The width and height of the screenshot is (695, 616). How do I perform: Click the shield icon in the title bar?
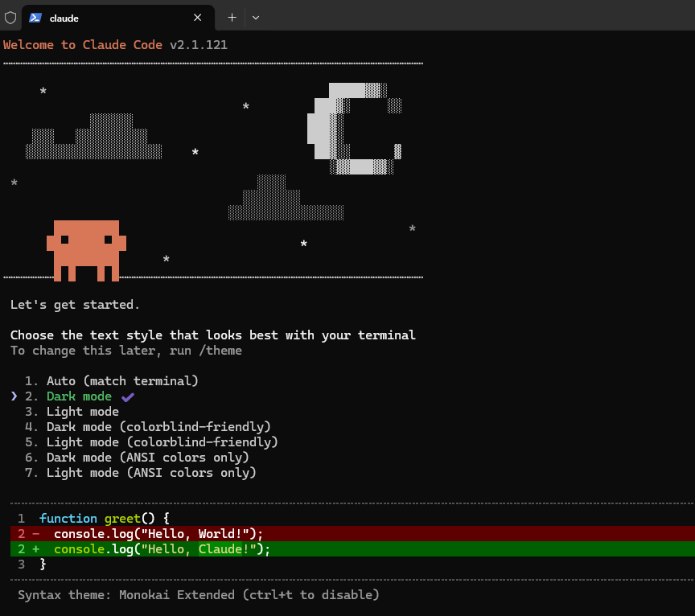click(10, 18)
